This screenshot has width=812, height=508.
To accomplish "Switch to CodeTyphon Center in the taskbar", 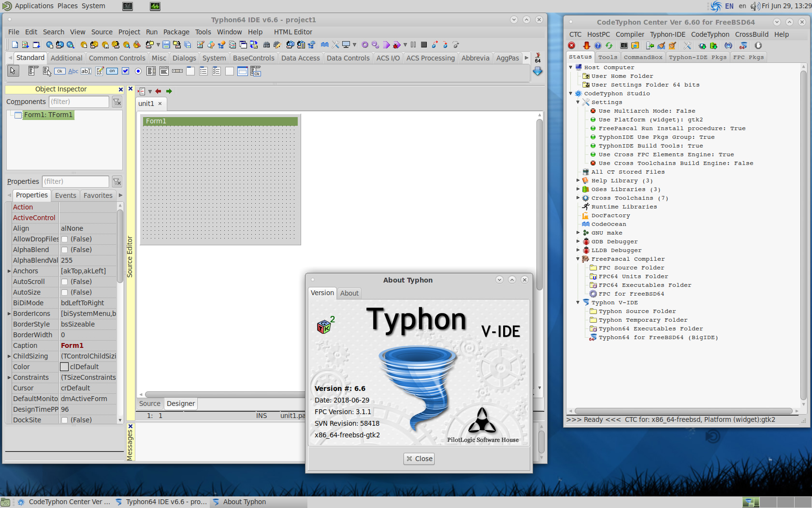I will 64,502.
